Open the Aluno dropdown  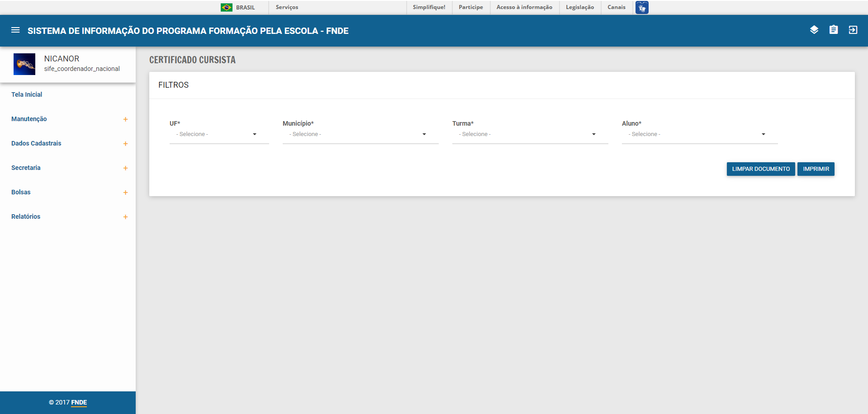click(699, 134)
